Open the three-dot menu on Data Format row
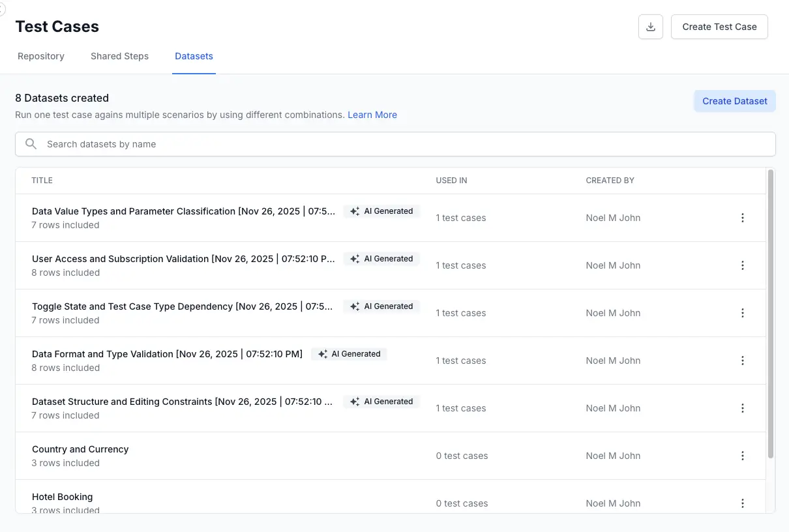Image resolution: width=789 pixels, height=532 pixels. (x=743, y=360)
